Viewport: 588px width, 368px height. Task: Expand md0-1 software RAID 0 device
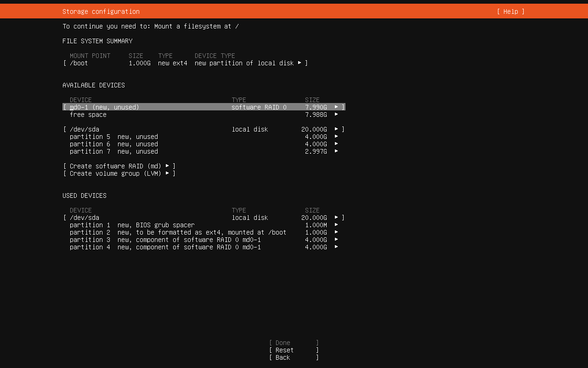(204, 107)
